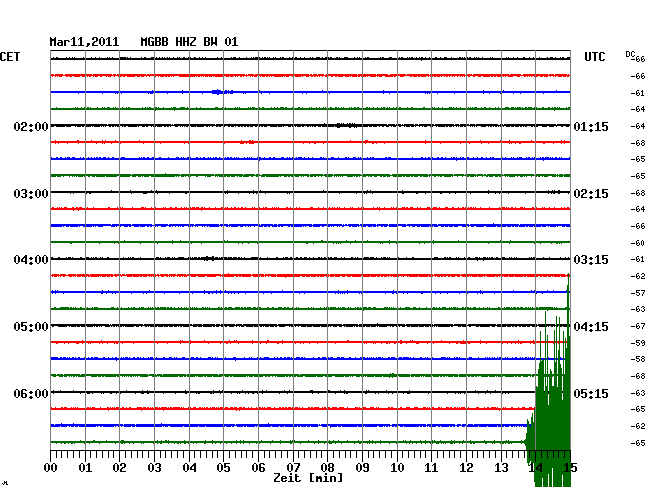The image size is (650, 494).
Task: Select minute 04 on time axis
Action: pyautogui.click(x=189, y=467)
